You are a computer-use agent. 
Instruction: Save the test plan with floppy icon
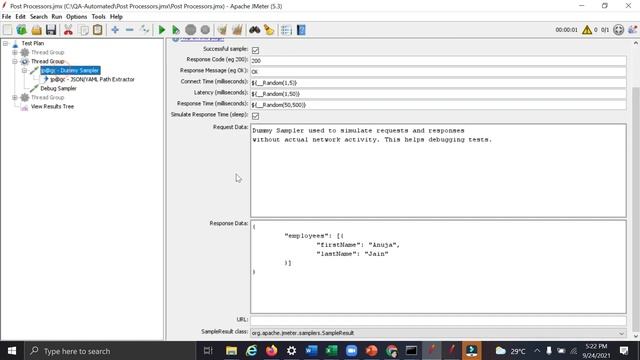(x=51, y=30)
